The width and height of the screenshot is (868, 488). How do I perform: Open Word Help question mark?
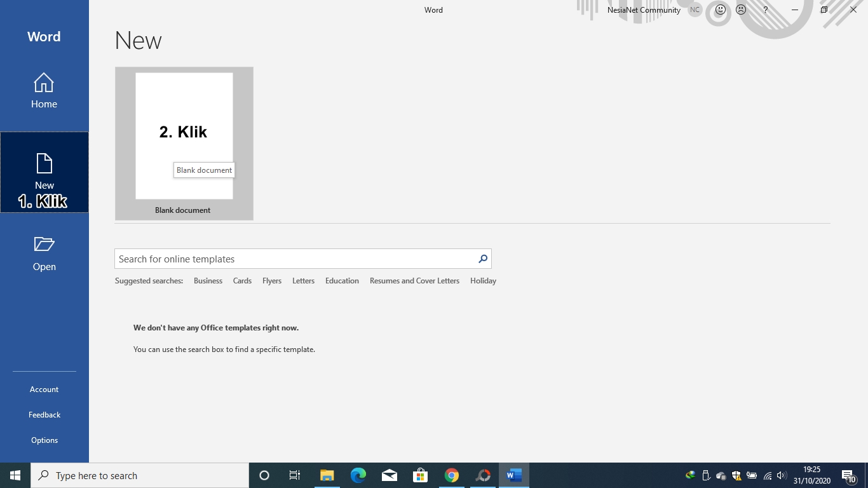pyautogui.click(x=765, y=10)
